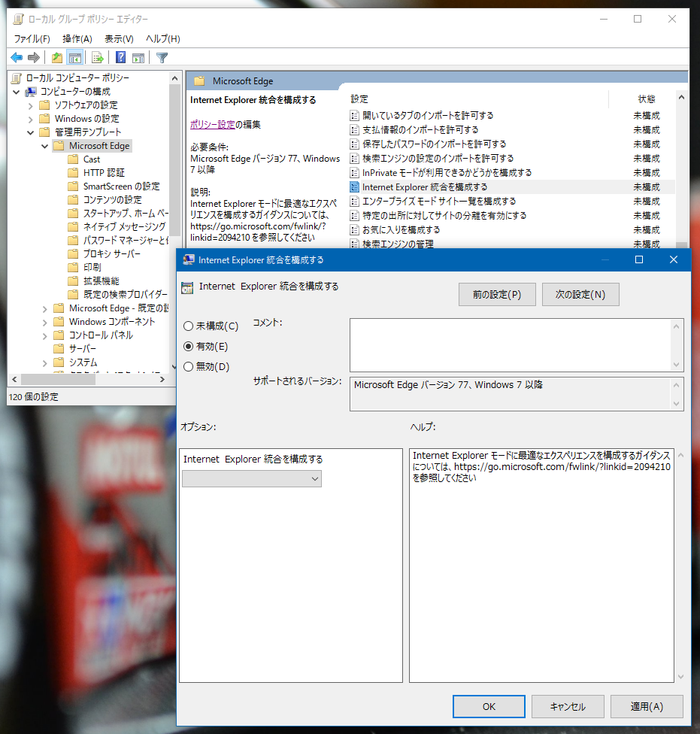Click the export list toolbar icon
Screen dimensions: 700x734
[97, 57]
